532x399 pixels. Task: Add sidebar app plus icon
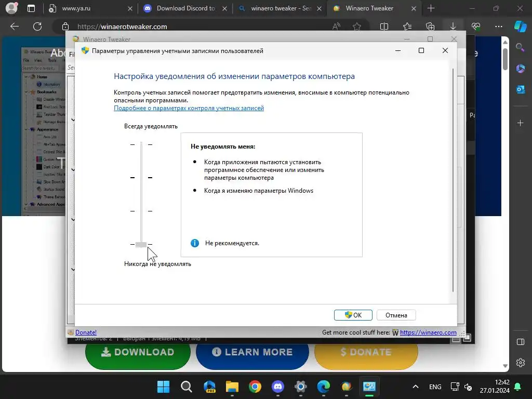521,123
